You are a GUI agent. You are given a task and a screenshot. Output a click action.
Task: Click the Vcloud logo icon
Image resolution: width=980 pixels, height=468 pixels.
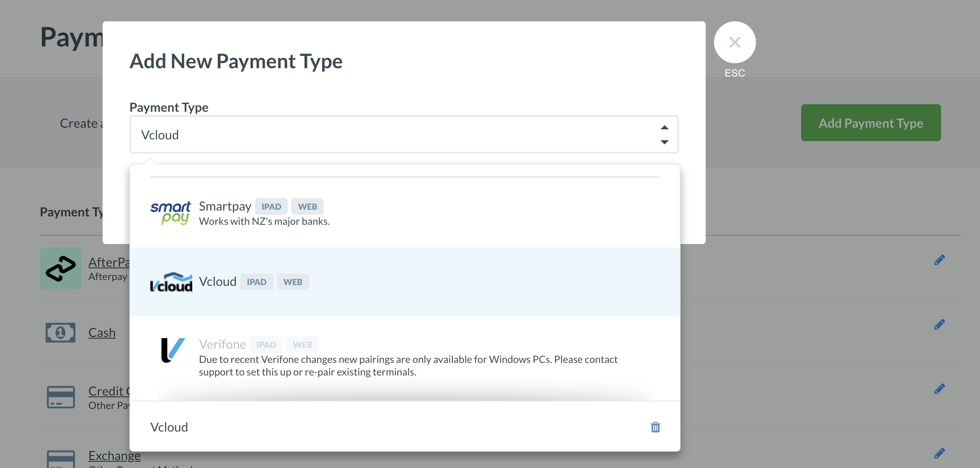171,282
